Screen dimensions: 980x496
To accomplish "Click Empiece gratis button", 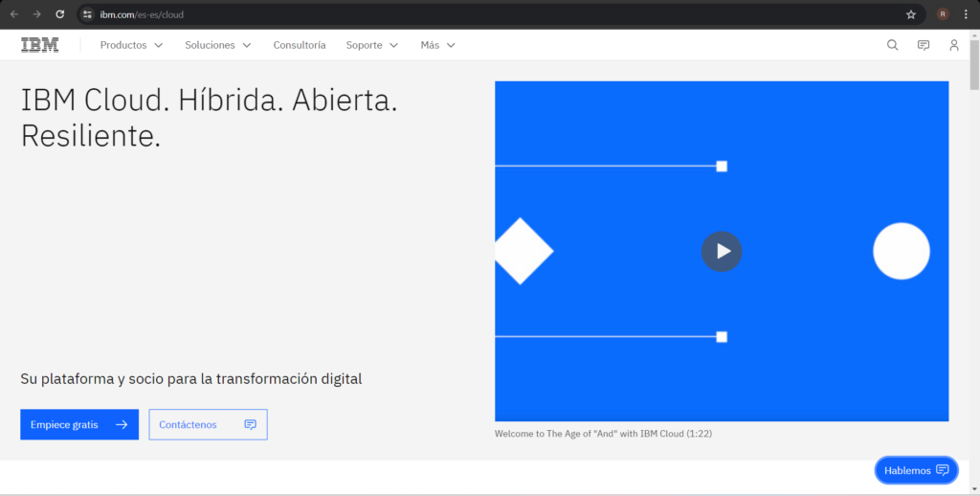I will coord(79,425).
